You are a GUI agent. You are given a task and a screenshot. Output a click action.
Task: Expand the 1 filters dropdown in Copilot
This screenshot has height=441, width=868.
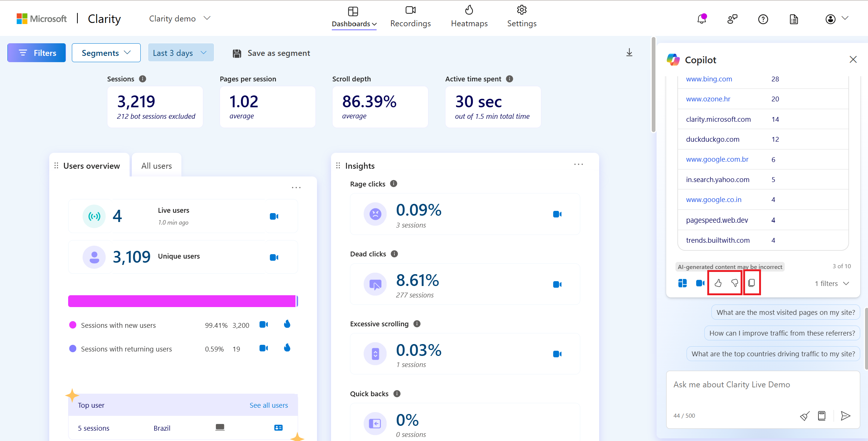(832, 283)
